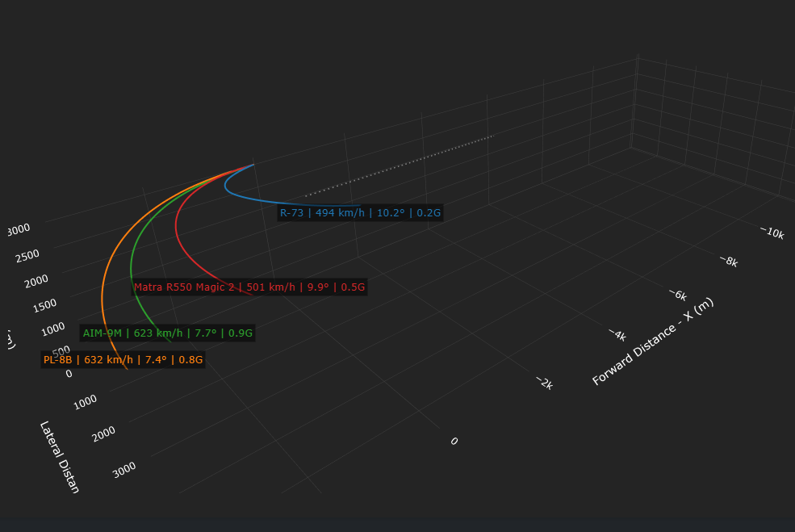Viewport: 795px width, 532px height.
Task: Click the 2000 tick on the vertical axis
Action: click(x=36, y=281)
